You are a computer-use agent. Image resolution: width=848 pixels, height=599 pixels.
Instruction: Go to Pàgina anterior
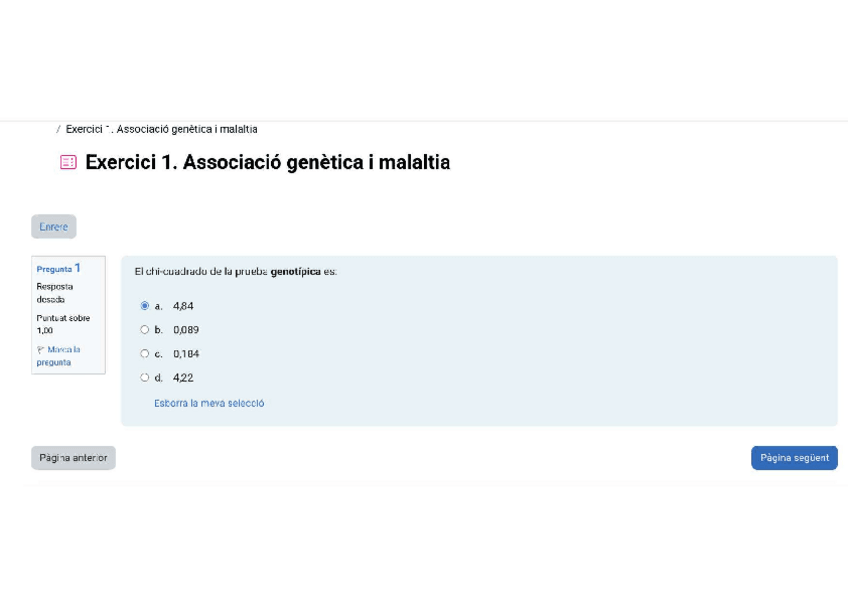pos(73,458)
